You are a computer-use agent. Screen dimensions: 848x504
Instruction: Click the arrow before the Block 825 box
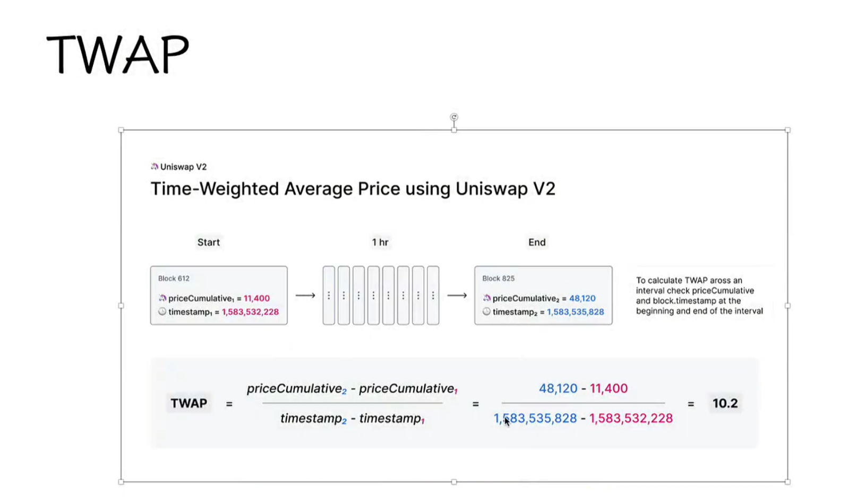coord(457,296)
